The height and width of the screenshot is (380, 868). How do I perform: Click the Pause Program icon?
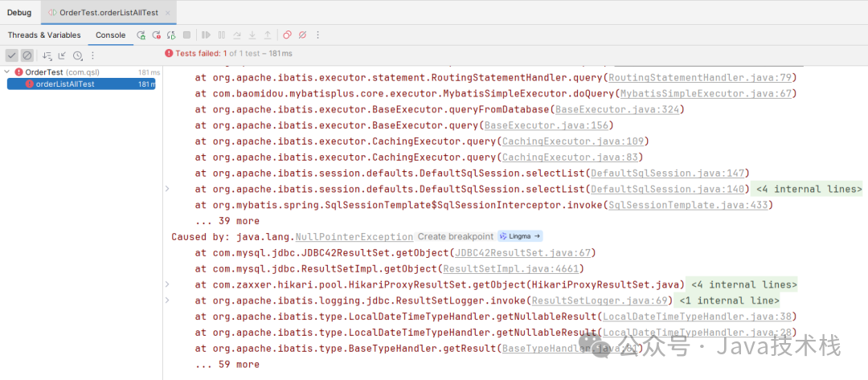tap(222, 35)
